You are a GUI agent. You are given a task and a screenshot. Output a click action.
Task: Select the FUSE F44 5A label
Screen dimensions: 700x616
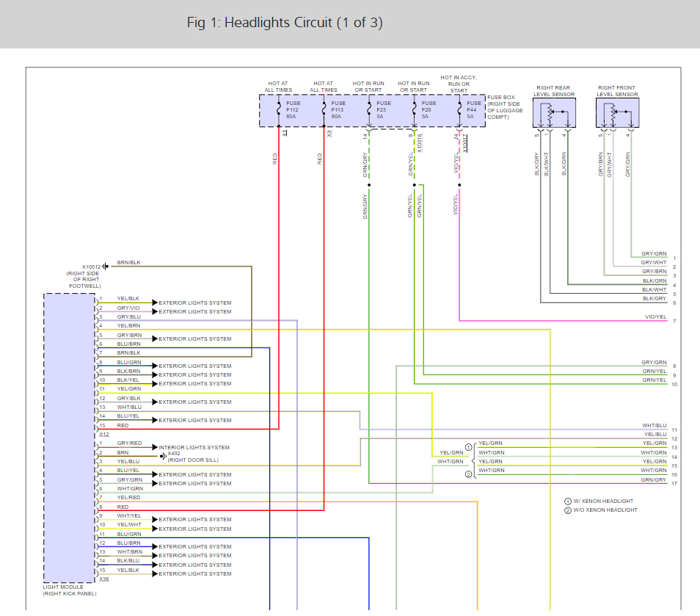(474, 110)
